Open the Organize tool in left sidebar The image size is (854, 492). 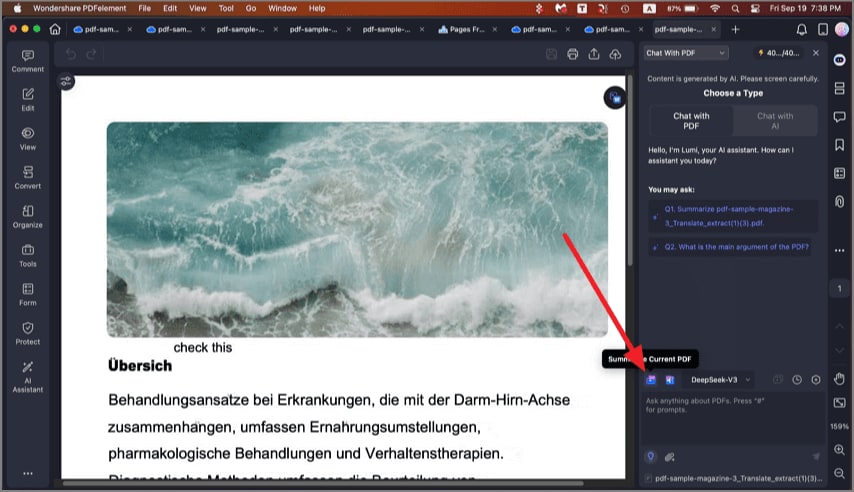coord(28,216)
